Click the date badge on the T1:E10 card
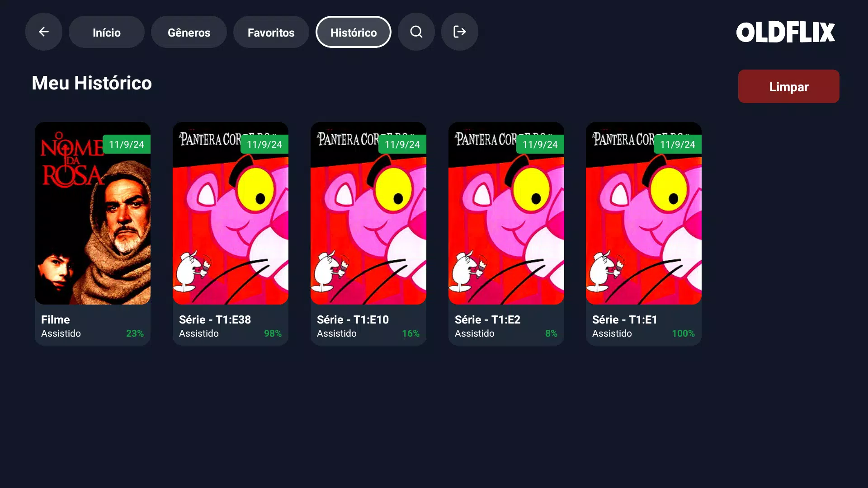 click(x=402, y=145)
